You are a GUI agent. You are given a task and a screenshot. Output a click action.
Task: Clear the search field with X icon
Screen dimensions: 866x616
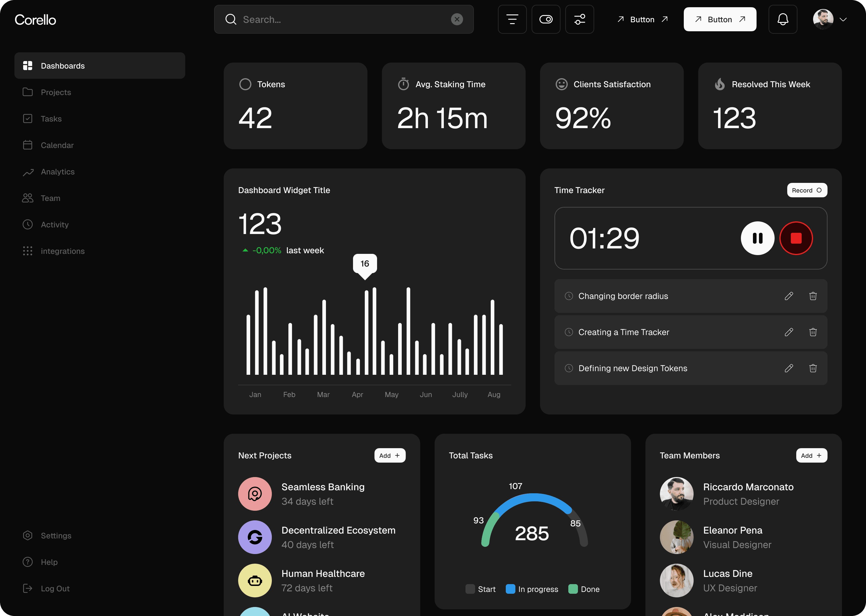tap(457, 19)
